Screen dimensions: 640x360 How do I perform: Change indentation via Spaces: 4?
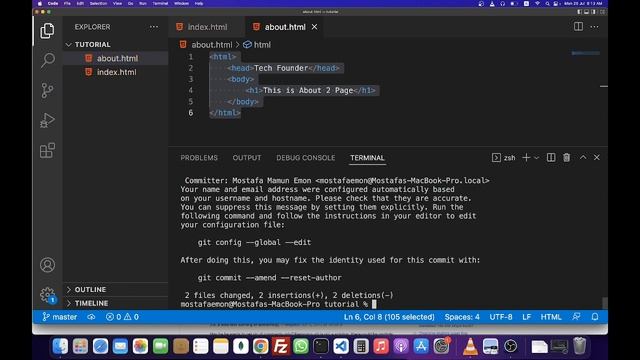point(462,317)
